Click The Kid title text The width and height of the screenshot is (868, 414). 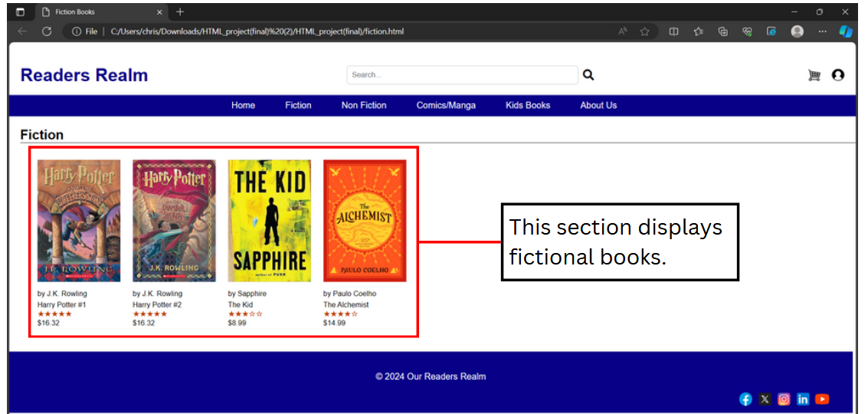click(241, 305)
